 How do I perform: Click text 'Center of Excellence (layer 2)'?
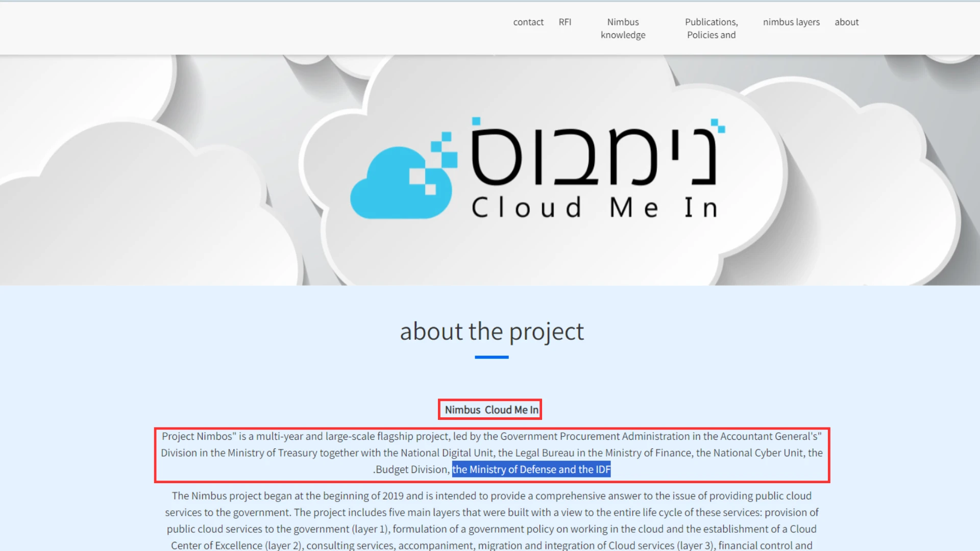pyautogui.click(x=236, y=545)
